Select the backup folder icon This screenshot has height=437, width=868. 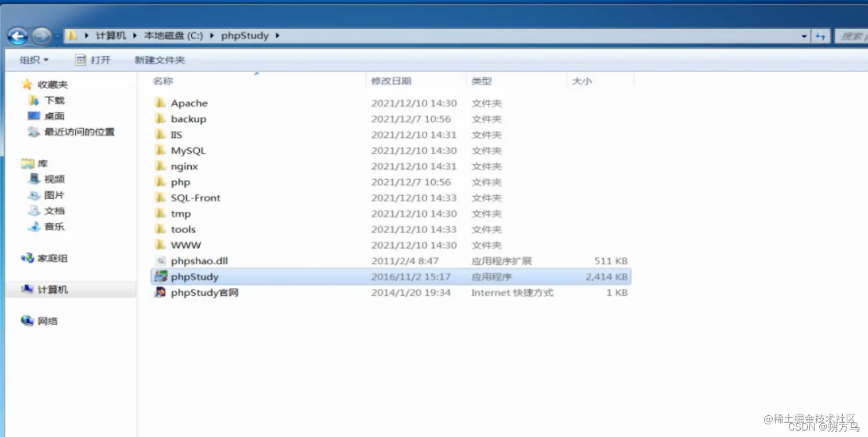pyautogui.click(x=160, y=119)
